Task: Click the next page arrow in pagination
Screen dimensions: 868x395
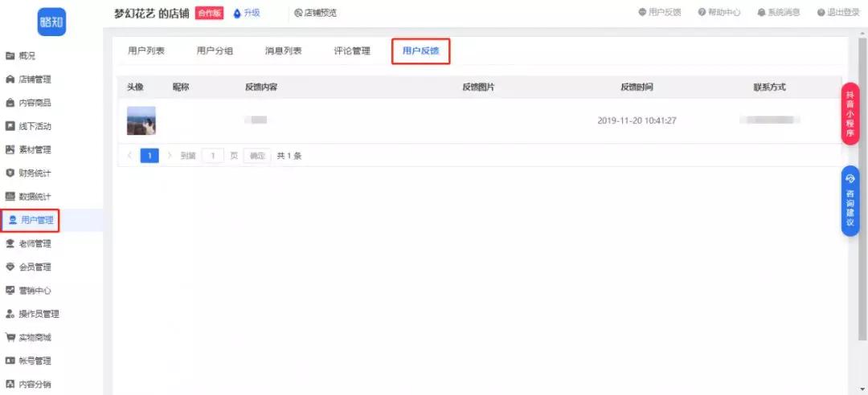Action: point(170,156)
